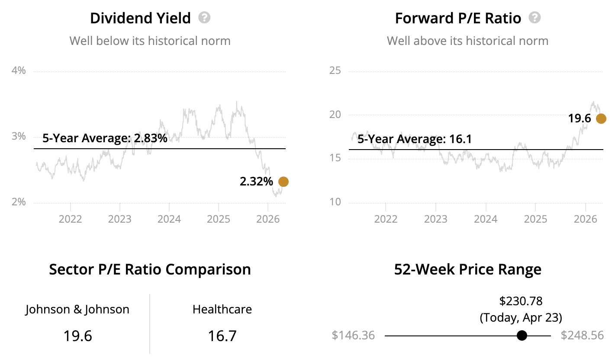
Task: Select the 5-Year Average: 2.83% label
Action: tap(105, 138)
